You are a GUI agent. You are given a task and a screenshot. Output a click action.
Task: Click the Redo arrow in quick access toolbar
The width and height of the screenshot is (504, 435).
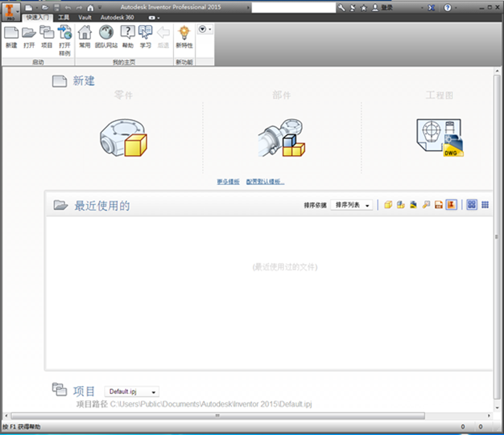pyautogui.click(x=79, y=7)
